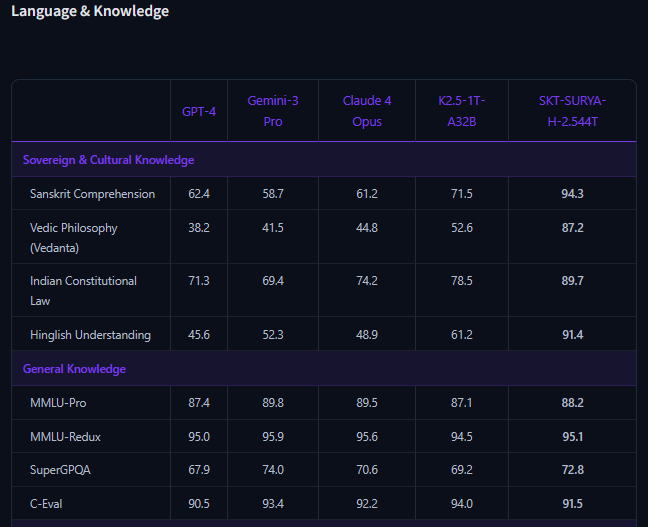This screenshot has width=648, height=527.
Task: Select the MMLU-Redux row label
Action: pos(65,437)
